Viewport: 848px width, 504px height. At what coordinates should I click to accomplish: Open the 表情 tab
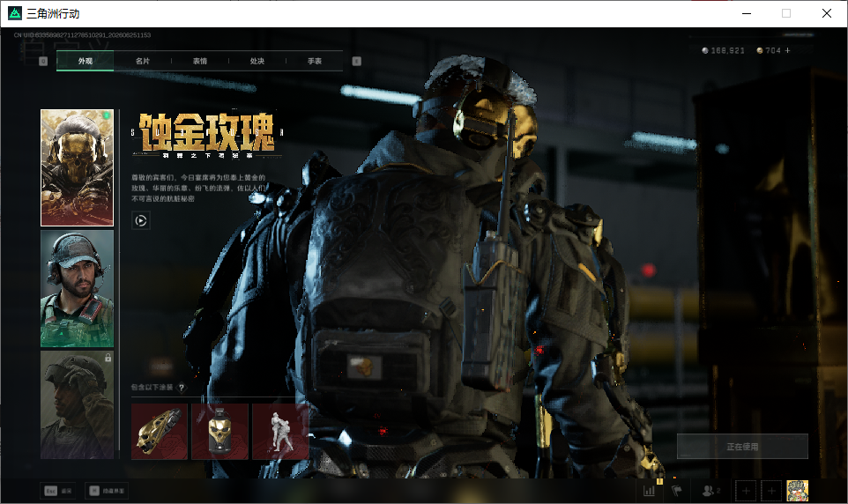click(x=199, y=61)
